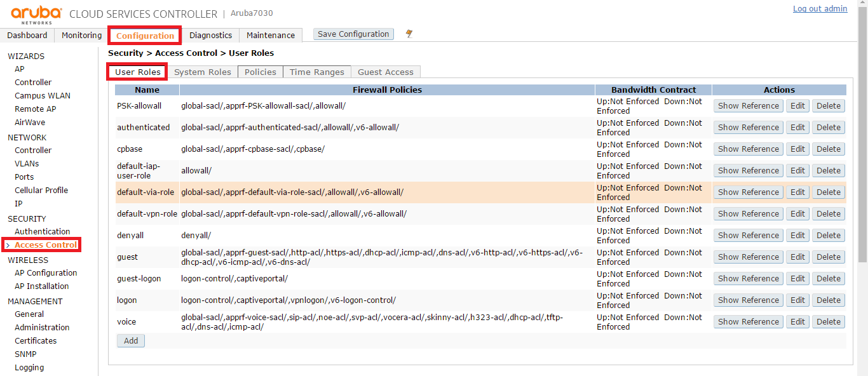
Task: Click the Log out admin link
Action: pos(820,9)
